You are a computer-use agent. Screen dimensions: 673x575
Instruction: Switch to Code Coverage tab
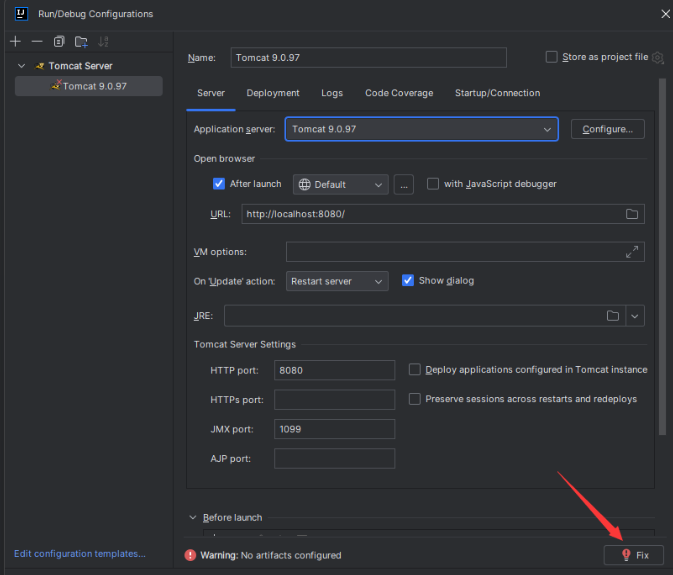(399, 93)
